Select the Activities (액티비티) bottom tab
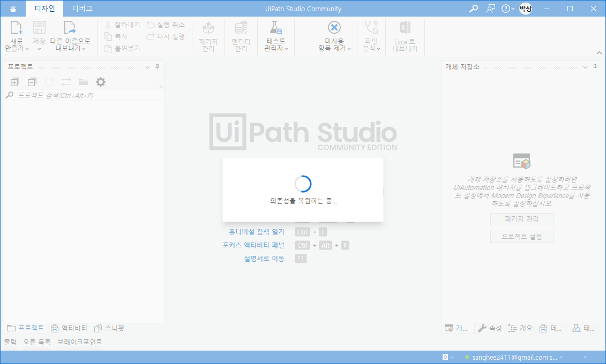This screenshot has height=364, width=606. click(69, 328)
